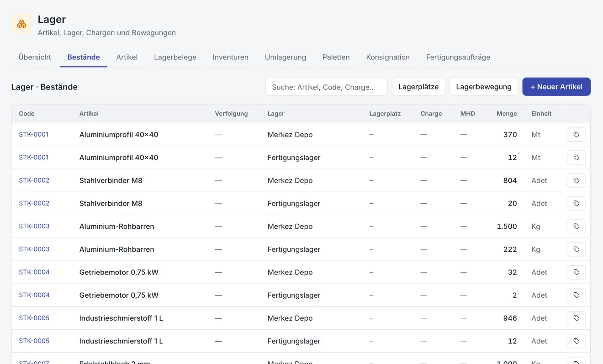Image resolution: width=603 pixels, height=364 pixels.
Task: Select the Inventuren tab
Action: point(230,57)
